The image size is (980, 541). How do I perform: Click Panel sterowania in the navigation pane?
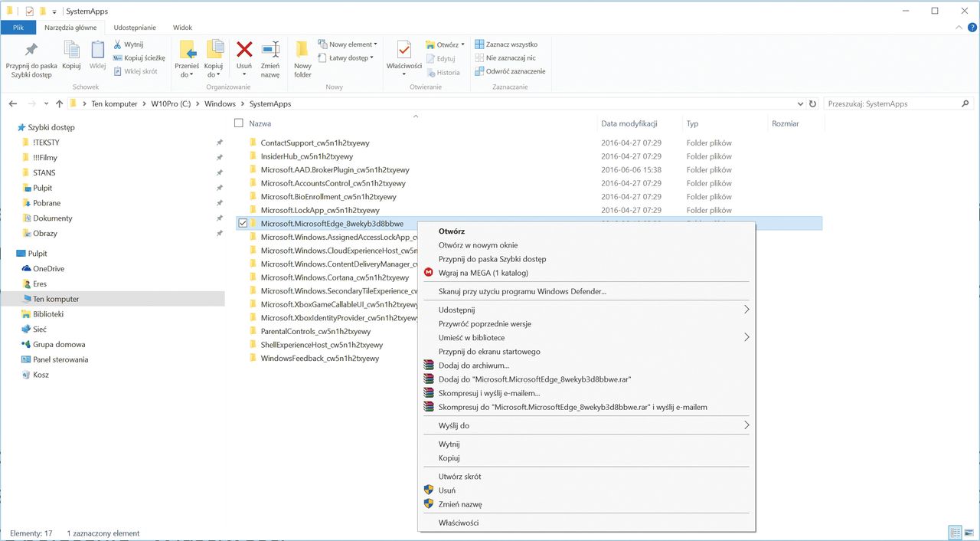(60, 359)
